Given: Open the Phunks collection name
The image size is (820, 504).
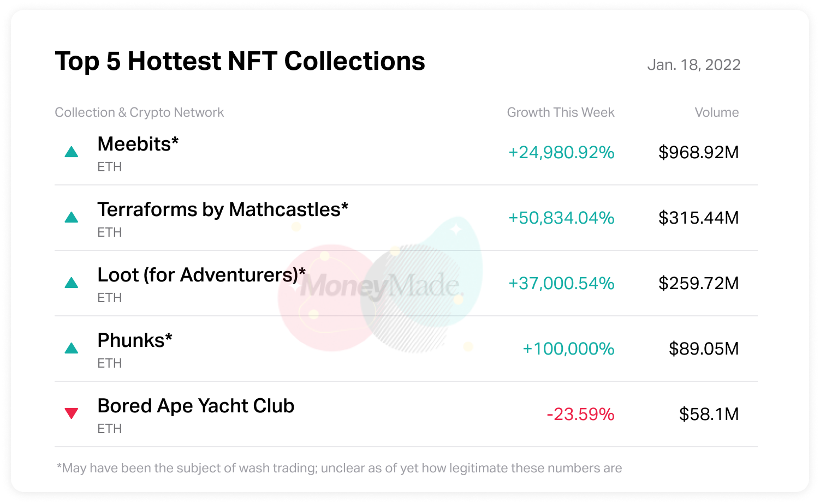Looking at the screenshot, I should pyautogui.click(x=135, y=340).
